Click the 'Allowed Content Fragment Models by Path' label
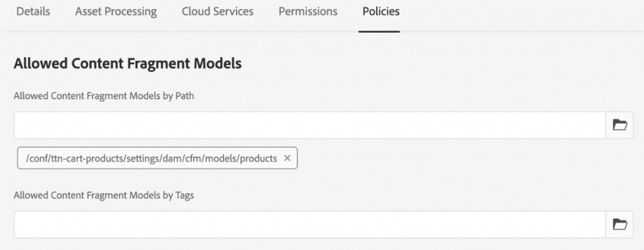The height and width of the screenshot is (250, 644). point(104,96)
